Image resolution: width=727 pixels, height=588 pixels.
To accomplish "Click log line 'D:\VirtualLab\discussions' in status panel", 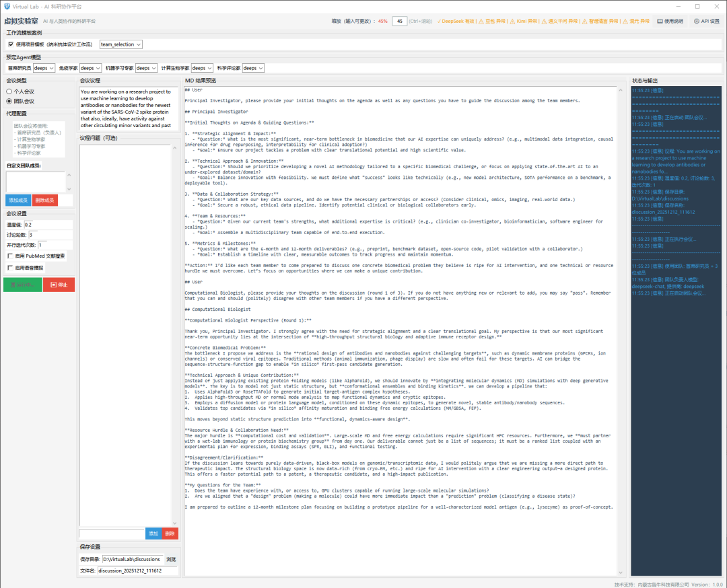I will click(660, 198).
